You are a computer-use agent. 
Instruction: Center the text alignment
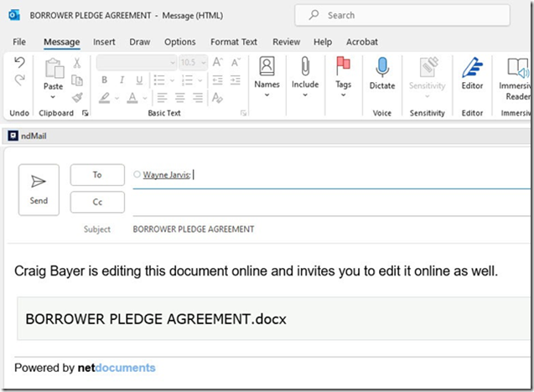(x=179, y=98)
